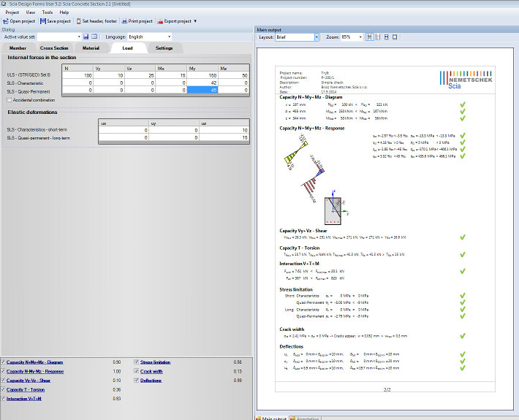Switch to the Cross Section tab

coord(54,47)
